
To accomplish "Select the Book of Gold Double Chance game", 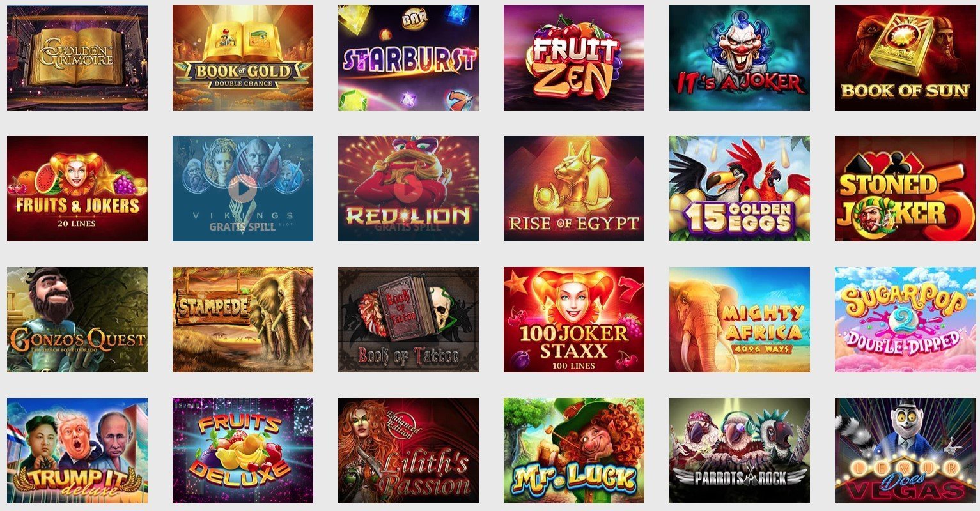I will click(x=243, y=57).
